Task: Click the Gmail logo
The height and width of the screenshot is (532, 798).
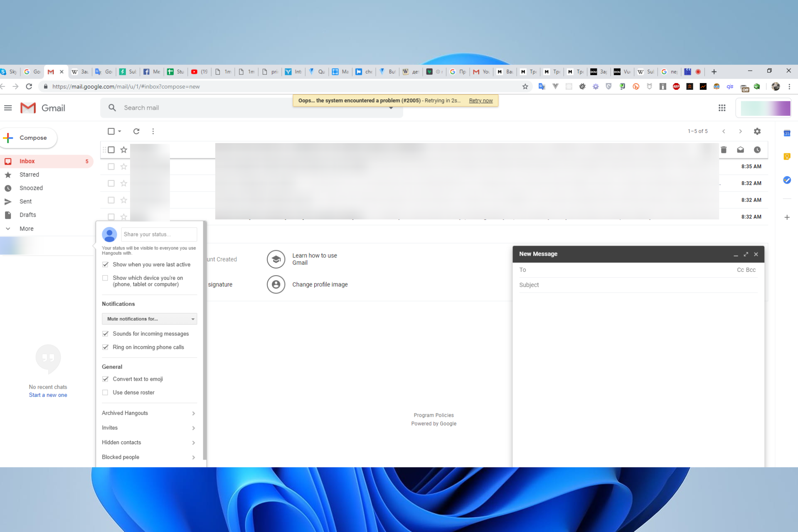Action: point(43,108)
